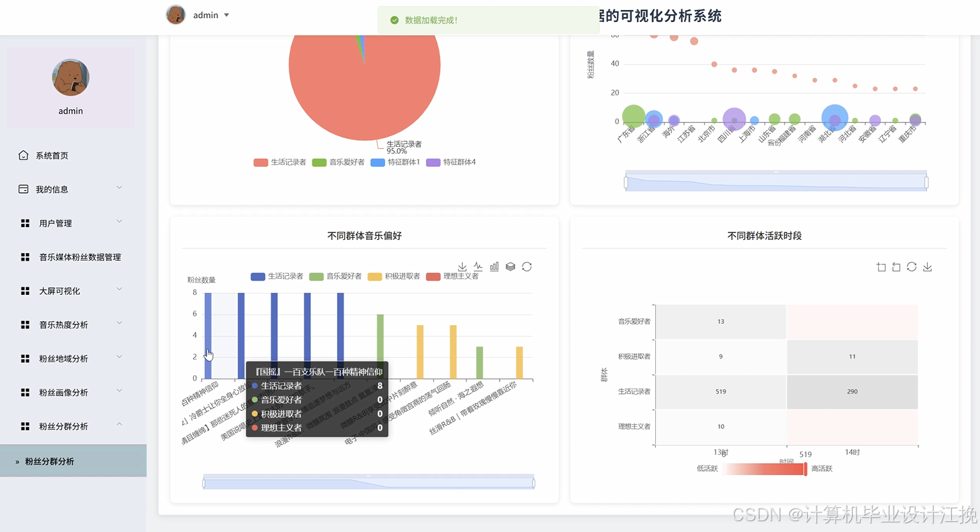Image resolution: width=980 pixels, height=532 pixels.
Task: Click the large blue bubble above 湖北省
Action: click(x=835, y=118)
